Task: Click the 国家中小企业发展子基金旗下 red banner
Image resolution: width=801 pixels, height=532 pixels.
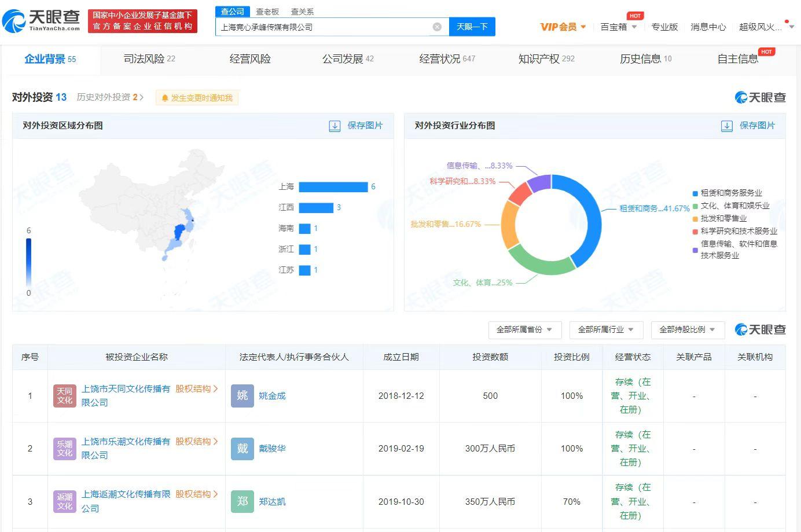Action: coord(142,21)
